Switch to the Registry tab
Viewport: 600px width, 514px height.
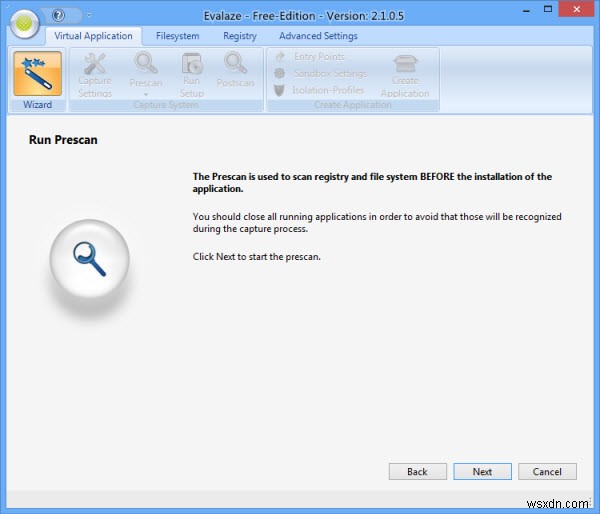tap(240, 36)
